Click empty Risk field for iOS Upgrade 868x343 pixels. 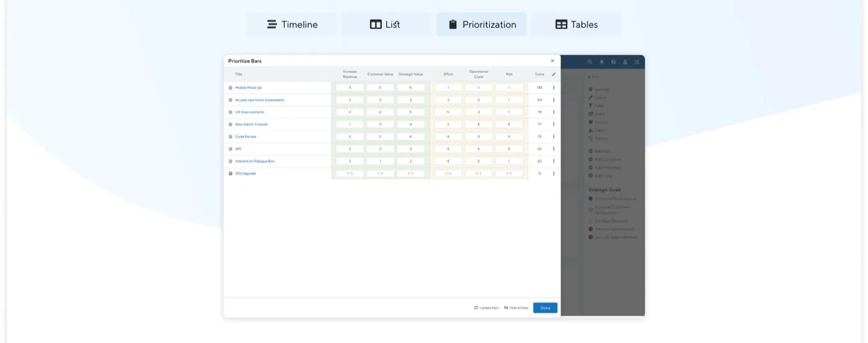pos(509,173)
